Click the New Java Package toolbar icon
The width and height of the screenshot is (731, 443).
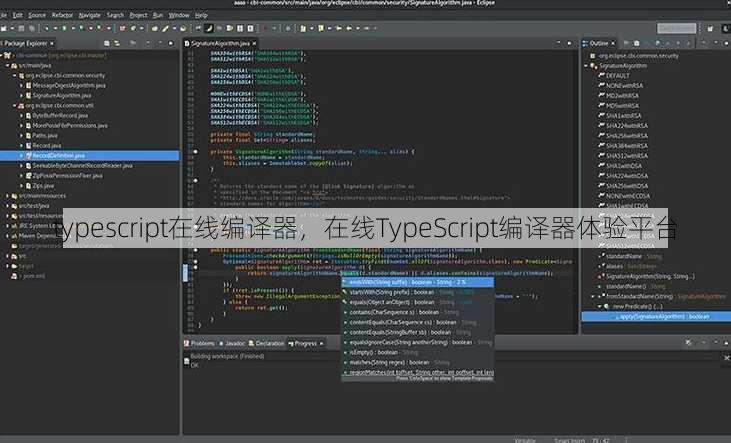click(122, 28)
